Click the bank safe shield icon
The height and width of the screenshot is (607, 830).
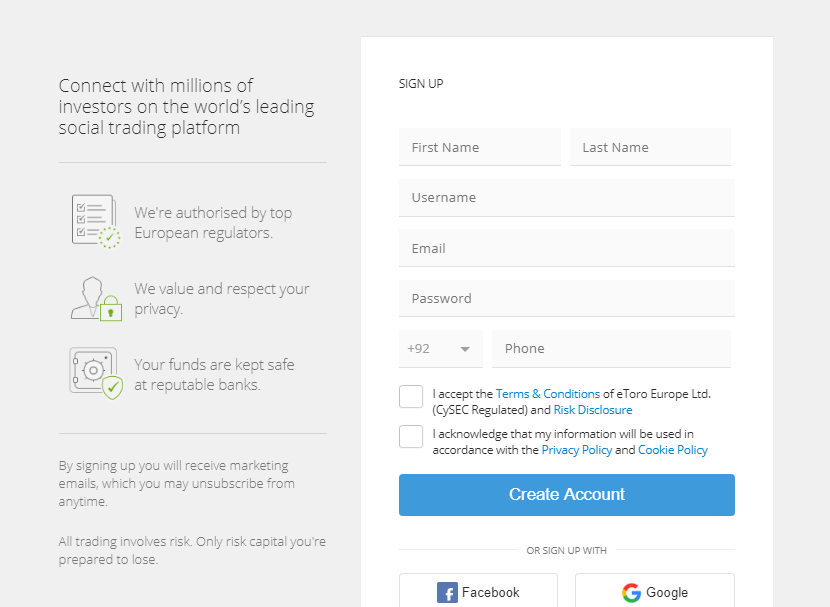click(95, 373)
